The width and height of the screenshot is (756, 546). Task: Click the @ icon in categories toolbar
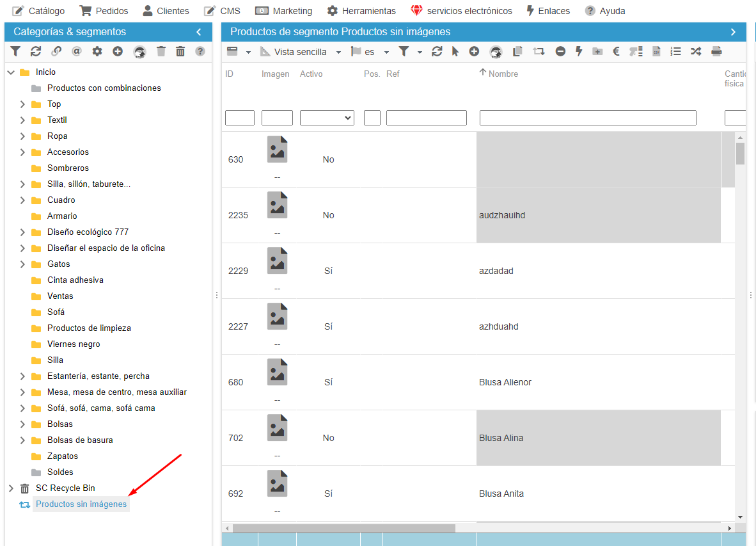[77, 52]
